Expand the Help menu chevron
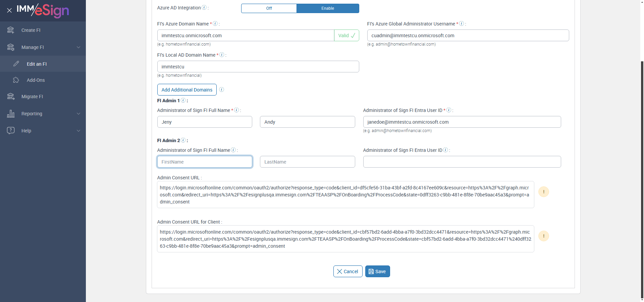Image resolution: width=644 pixels, height=302 pixels. tap(78, 131)
